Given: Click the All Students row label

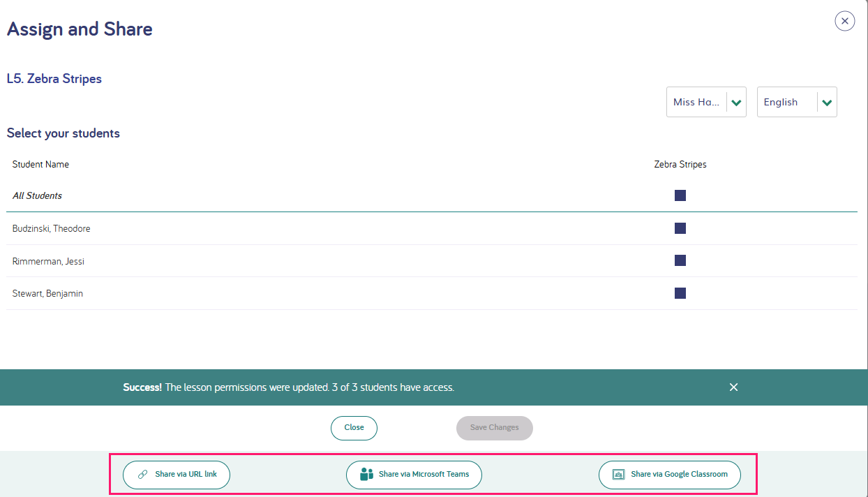Looking at the screenshot, I should (x=37, y=195).
